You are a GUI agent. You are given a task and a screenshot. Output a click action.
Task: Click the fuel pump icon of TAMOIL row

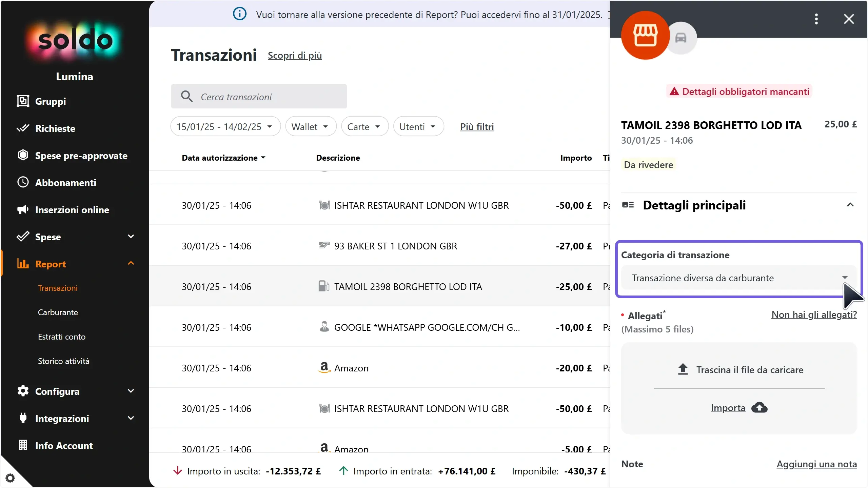pyautogui.click(x=324, y=286)
